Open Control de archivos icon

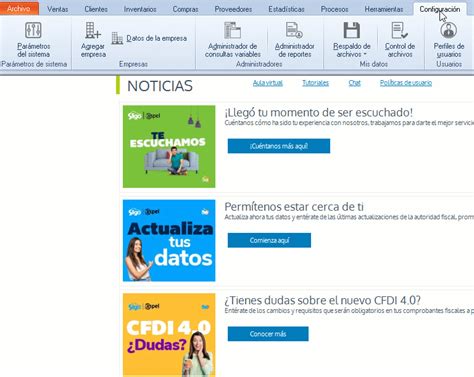pyautogui.click(x=400, y=30)
